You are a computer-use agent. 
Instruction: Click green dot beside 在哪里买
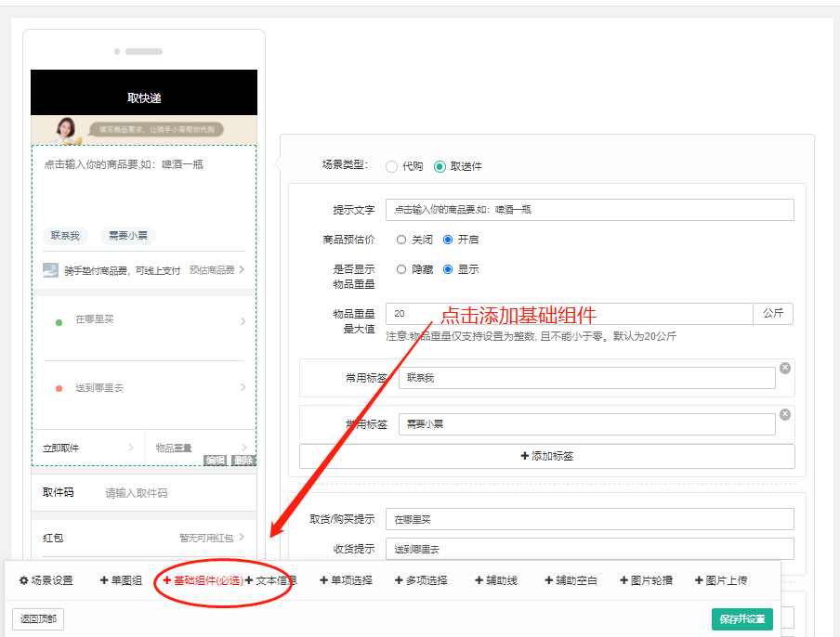point(59,322)
